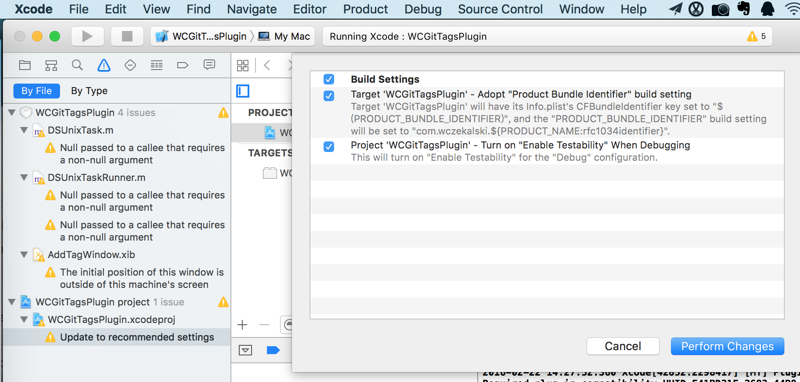The image size is (800, 382).
Task: Switch issues view to By File
Action: (37, 91)
